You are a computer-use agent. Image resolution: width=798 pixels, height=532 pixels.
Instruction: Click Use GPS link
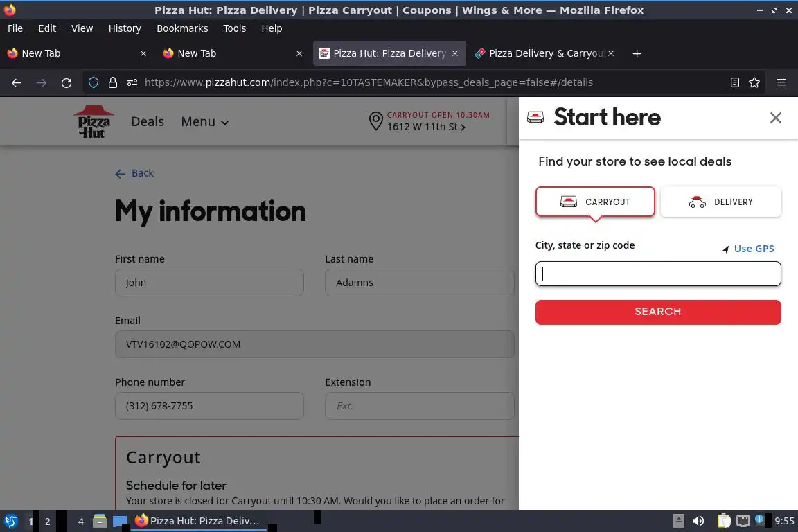tap(754, 249)
